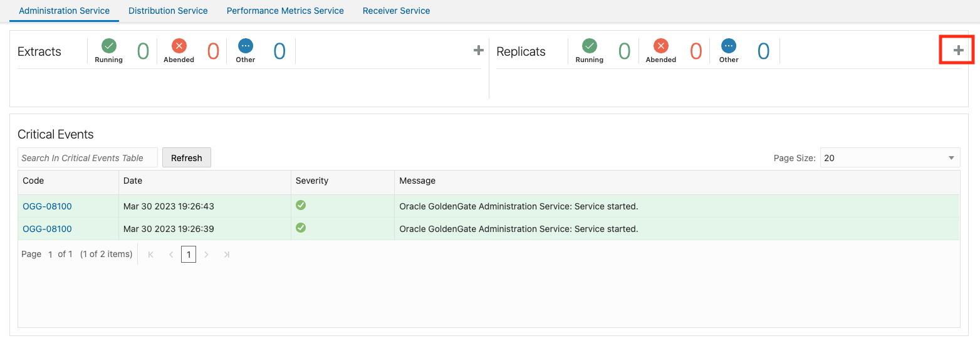Click the Replicats Running green checkmark icon
This screenshot has width=980, height=348.
[590, 46]
